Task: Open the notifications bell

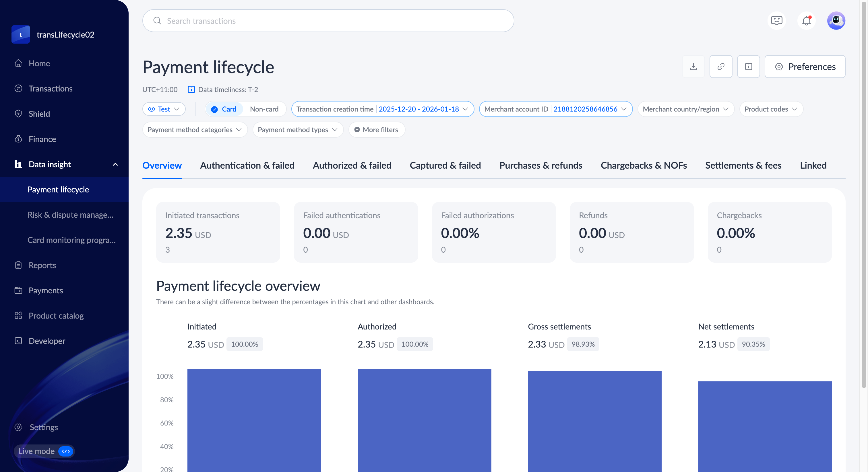Action: (806, 21)
